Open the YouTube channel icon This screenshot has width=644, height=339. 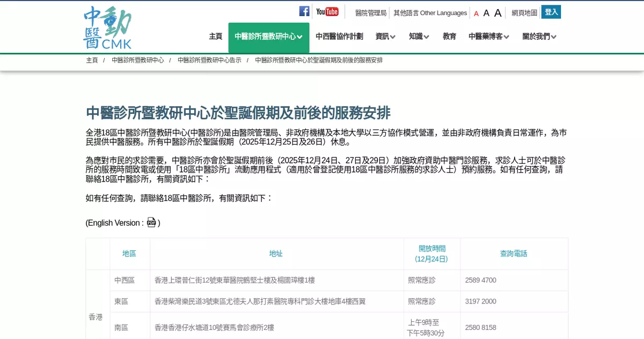coord(327,11)
